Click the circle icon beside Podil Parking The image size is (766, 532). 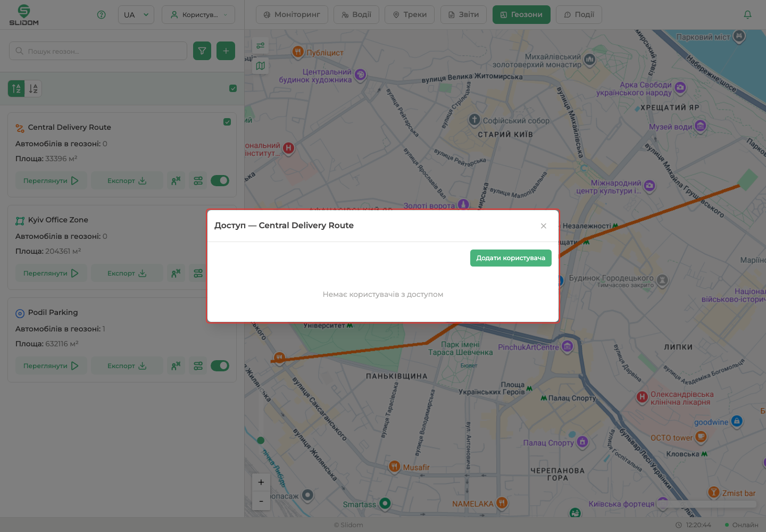pos(20,313)
